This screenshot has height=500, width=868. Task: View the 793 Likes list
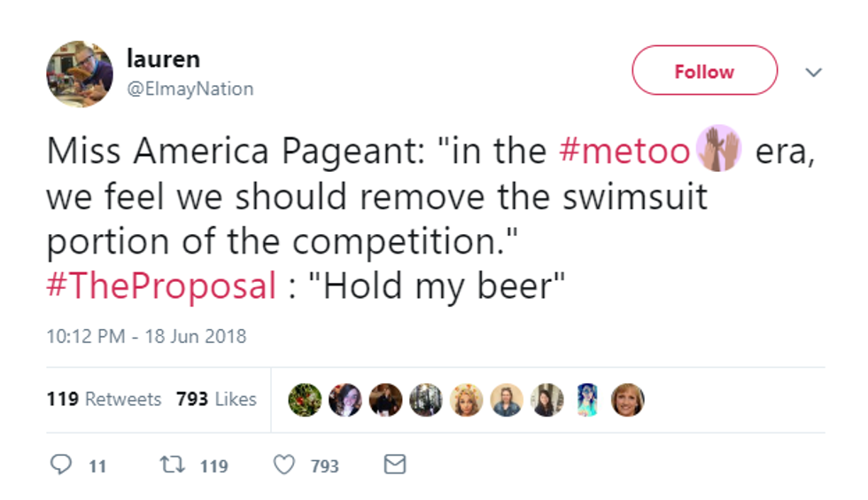(216, 399)
